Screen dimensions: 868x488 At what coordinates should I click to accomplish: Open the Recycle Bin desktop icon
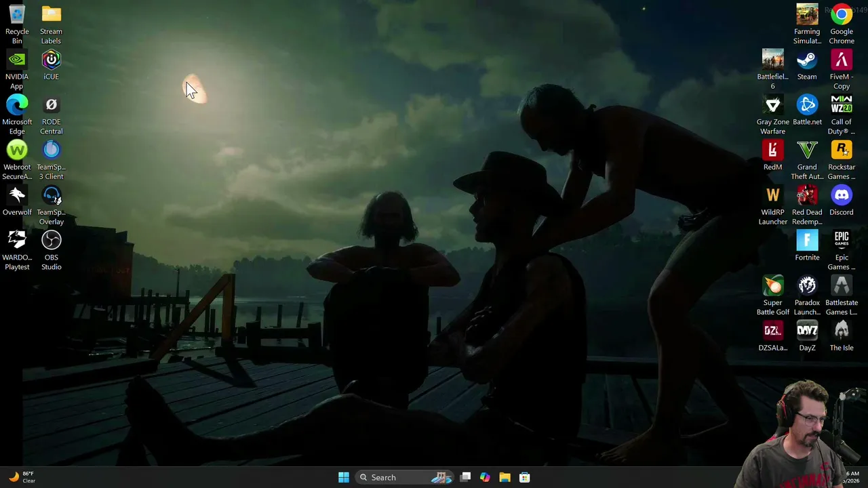pos(17,24)
